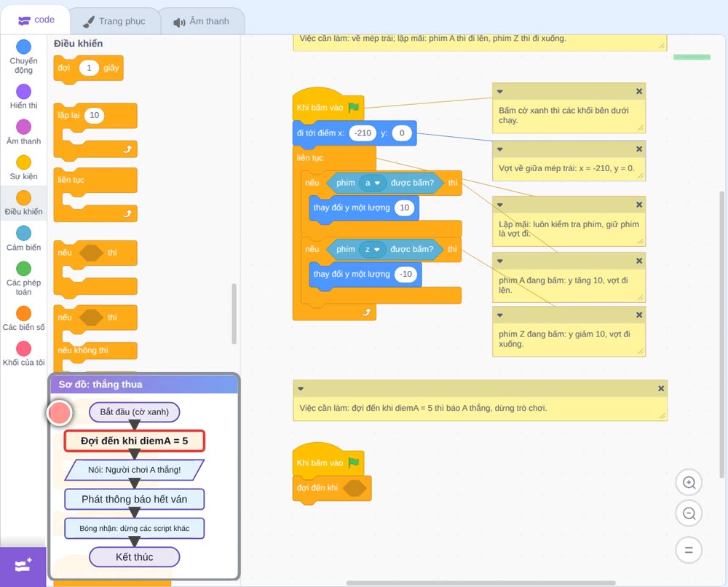Image resolution: width=728 pixels, height=587 pixels.
Task: Zoom in on the workspace
Action: [x=689, y=483]
